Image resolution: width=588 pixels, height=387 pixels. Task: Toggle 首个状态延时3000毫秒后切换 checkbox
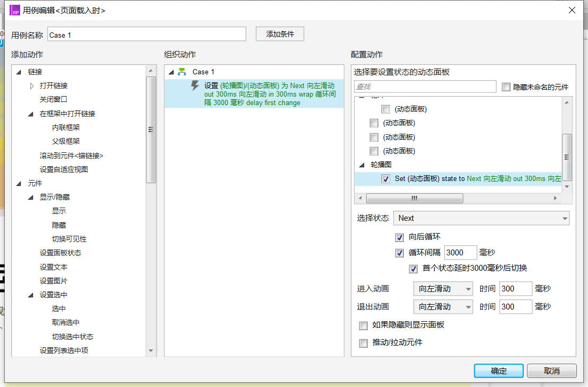pos(413,269)
